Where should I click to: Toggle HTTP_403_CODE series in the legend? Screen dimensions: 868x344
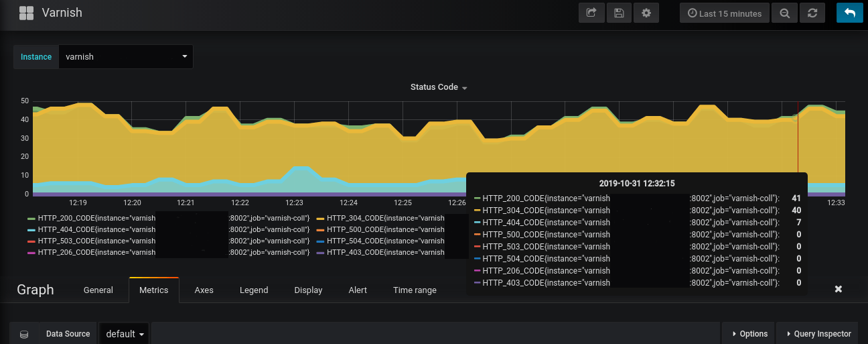point(385,252)
